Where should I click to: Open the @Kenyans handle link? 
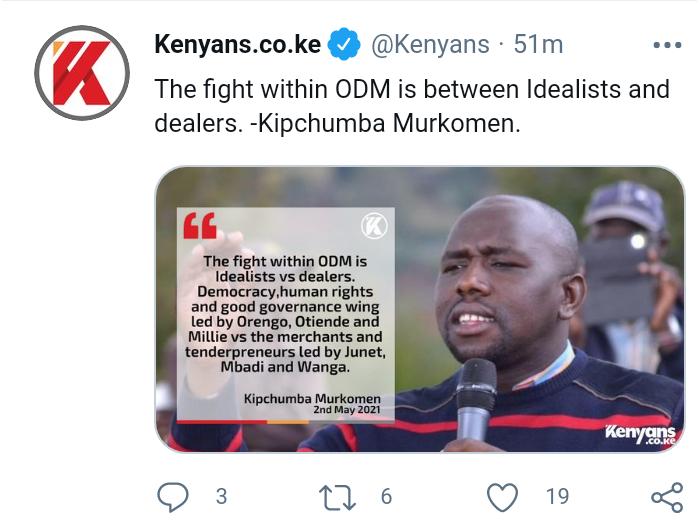click(x=430, y=45)
